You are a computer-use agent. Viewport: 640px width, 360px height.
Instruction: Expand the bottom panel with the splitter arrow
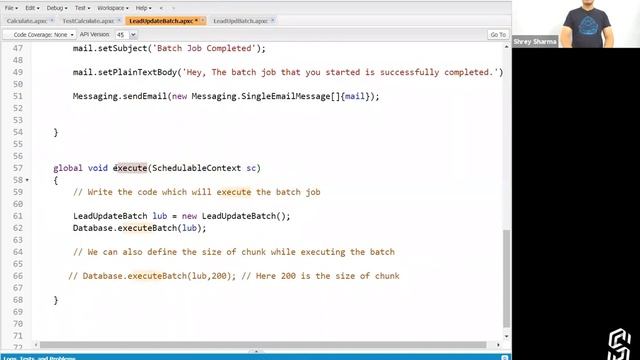(256, 351)
